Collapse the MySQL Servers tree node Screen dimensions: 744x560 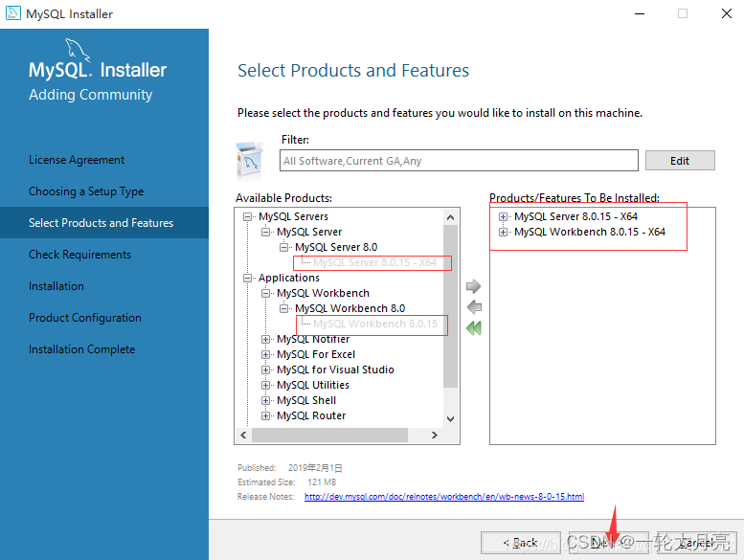click(x=247, y=216)
